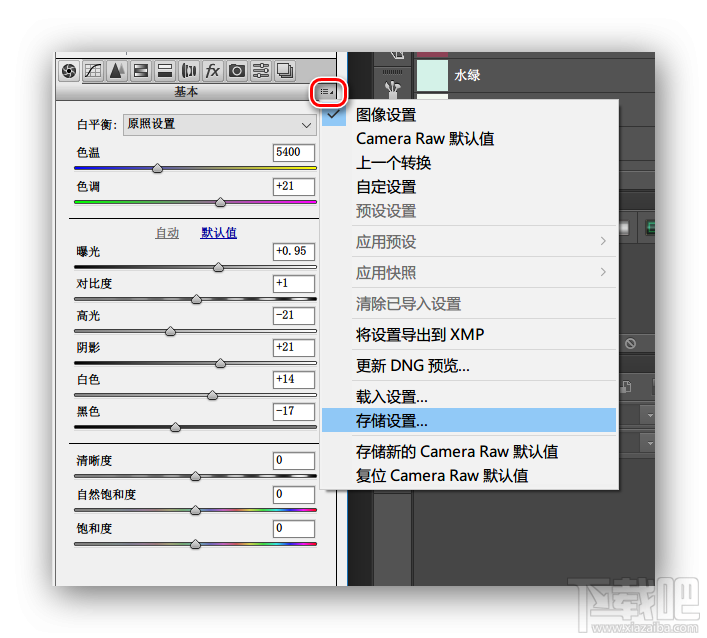
Task: Click the Clarity slider handle
Action: coord(195,477)
